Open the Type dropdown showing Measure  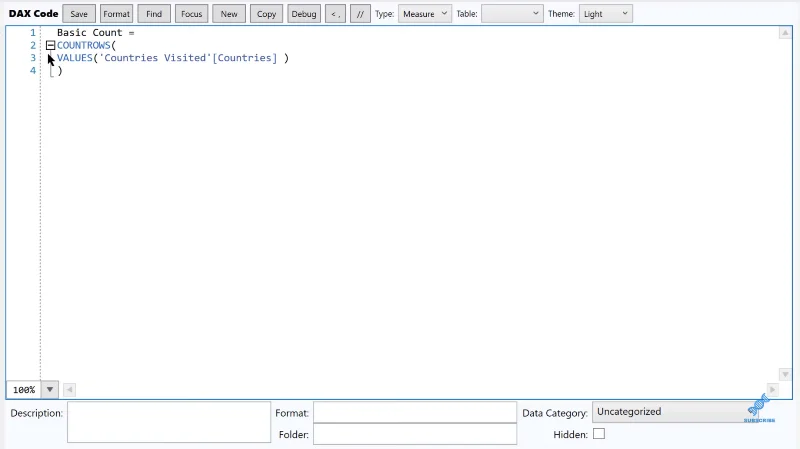point(424,14)
